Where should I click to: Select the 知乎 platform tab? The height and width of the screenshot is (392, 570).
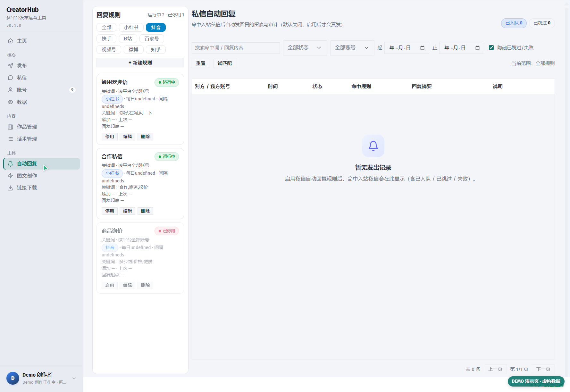(x=156, y=50)
